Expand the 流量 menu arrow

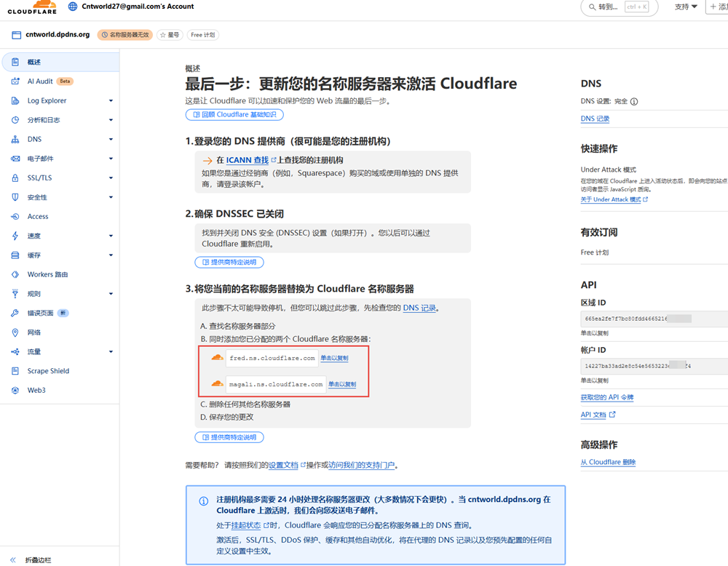tap(111, 351)
